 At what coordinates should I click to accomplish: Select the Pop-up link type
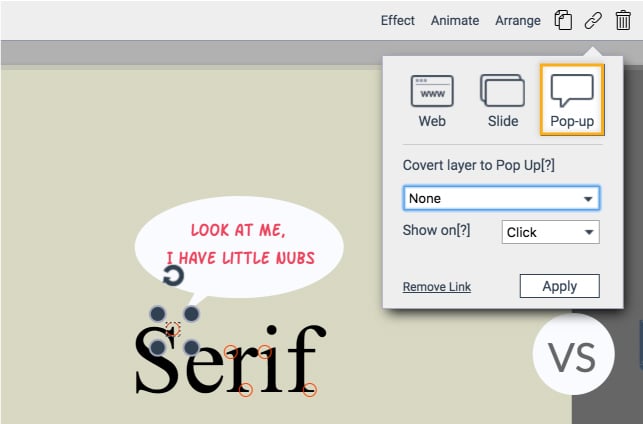pyautogui.click(x=572, y=100)
